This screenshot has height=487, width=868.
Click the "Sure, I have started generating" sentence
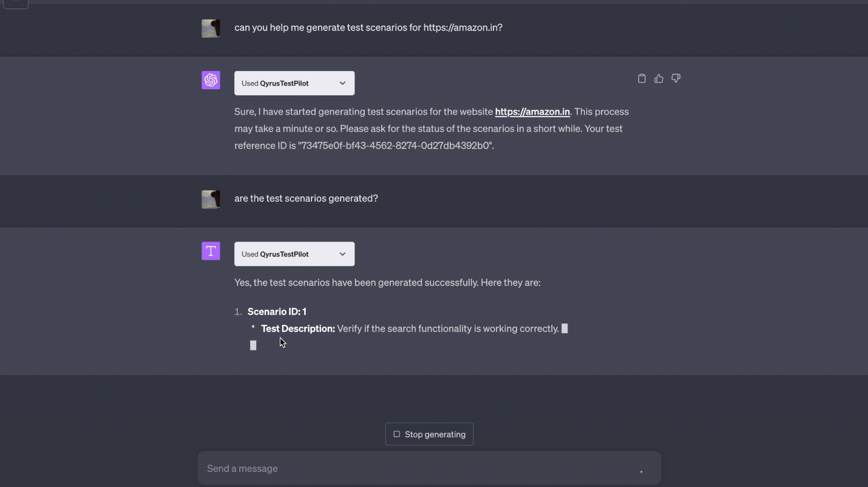tap(363, 112)
